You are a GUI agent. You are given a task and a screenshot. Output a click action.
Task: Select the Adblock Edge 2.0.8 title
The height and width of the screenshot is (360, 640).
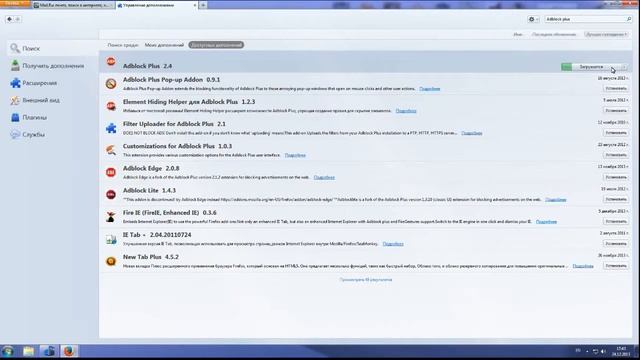(x=151, y=168)
